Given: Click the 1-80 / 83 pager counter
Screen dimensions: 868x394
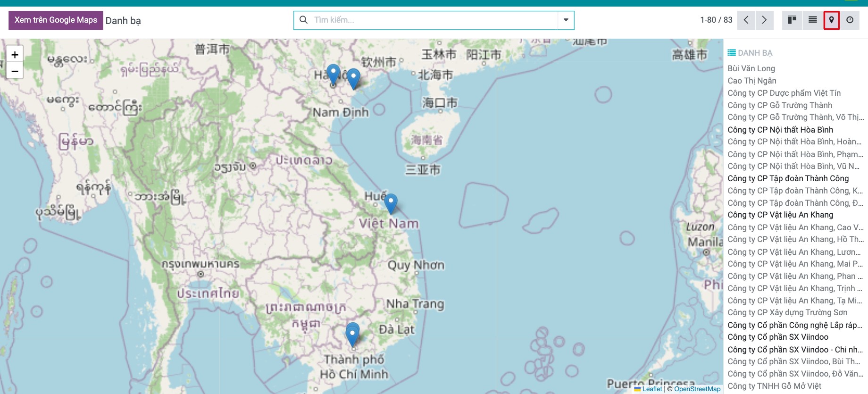Looking at the screenshot, I should [x=716, y=20].
